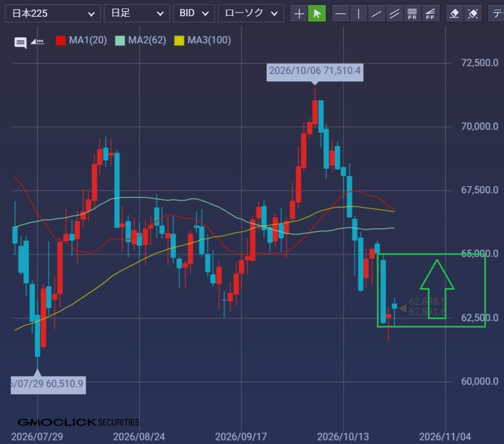Image resolution: width=504 pixels, height=444 pixels.
Task: Choose the horizontal line drawing tool
Action: point(340,14)
